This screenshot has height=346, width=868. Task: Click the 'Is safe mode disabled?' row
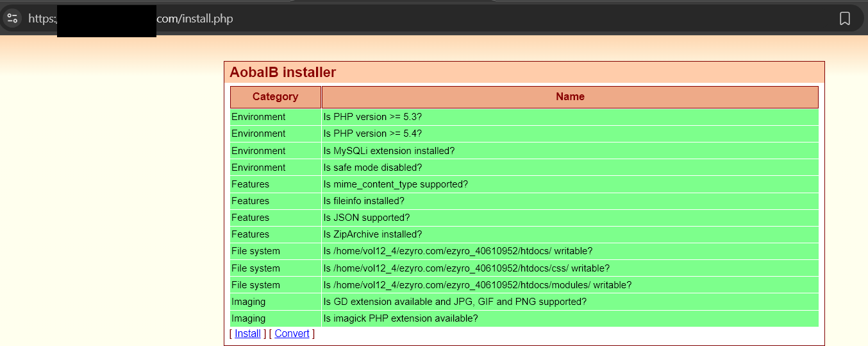coord(372,168)
